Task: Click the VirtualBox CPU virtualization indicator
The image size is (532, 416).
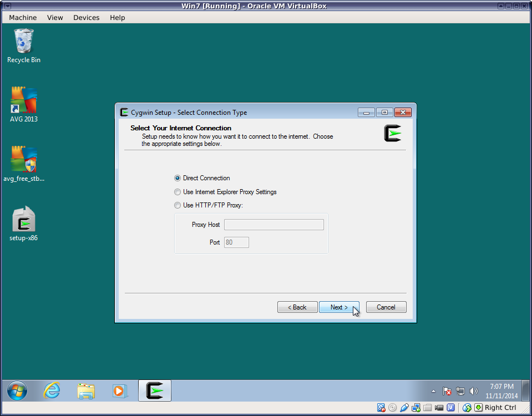Action: tap(450, 408)
